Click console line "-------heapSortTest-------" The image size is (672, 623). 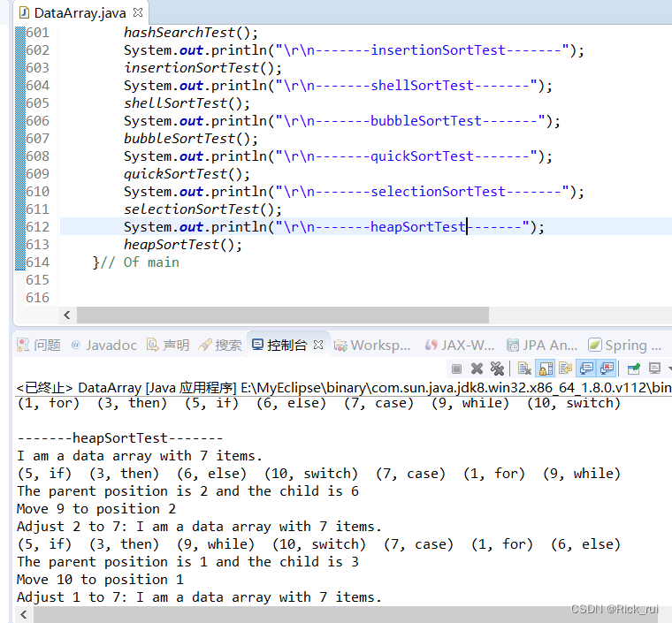click(x=120, y=438)
